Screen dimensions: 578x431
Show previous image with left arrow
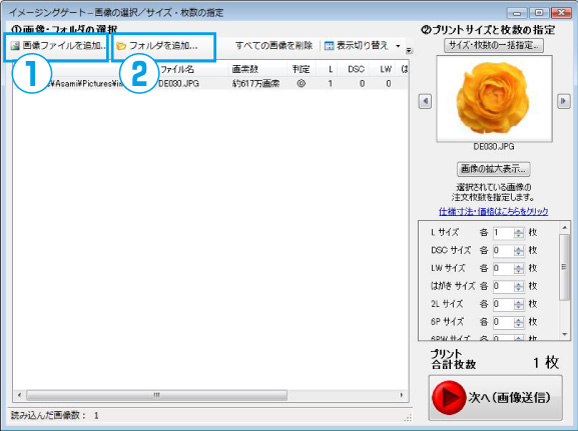pyautogui.click(x=425, y=101)
